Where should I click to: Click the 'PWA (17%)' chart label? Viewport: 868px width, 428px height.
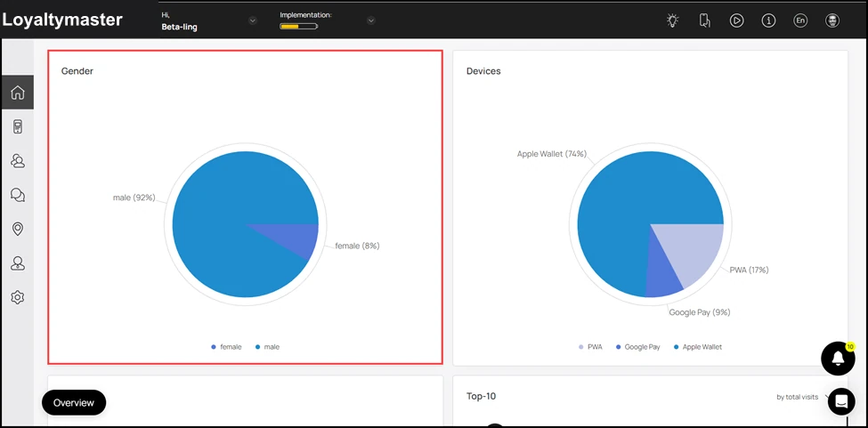tap(749, 271)
